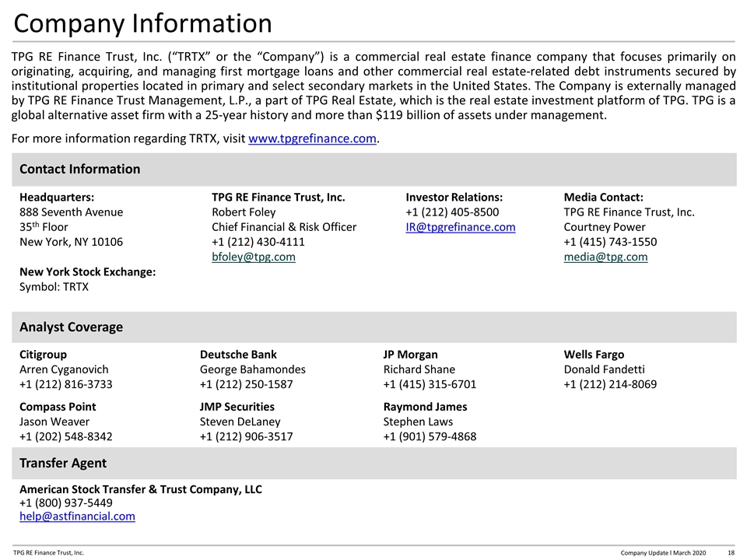Select the New York Stock Exchange: label
This screenshot has height=560, width=747.
[x=87, y=272]
